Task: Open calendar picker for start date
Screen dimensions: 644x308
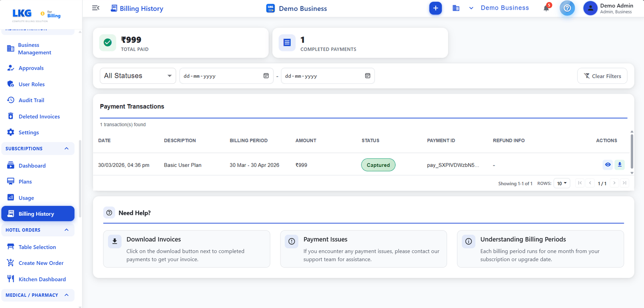Action: (x=266, y=76)
